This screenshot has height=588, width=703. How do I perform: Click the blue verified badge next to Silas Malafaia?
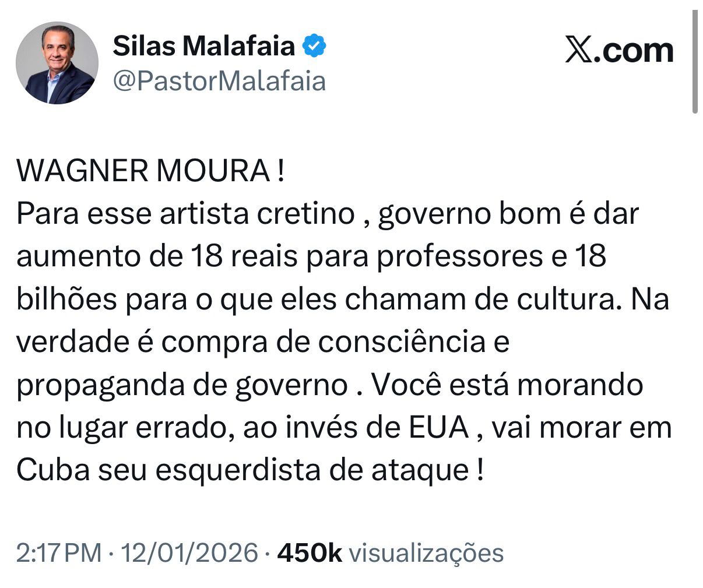314,44
